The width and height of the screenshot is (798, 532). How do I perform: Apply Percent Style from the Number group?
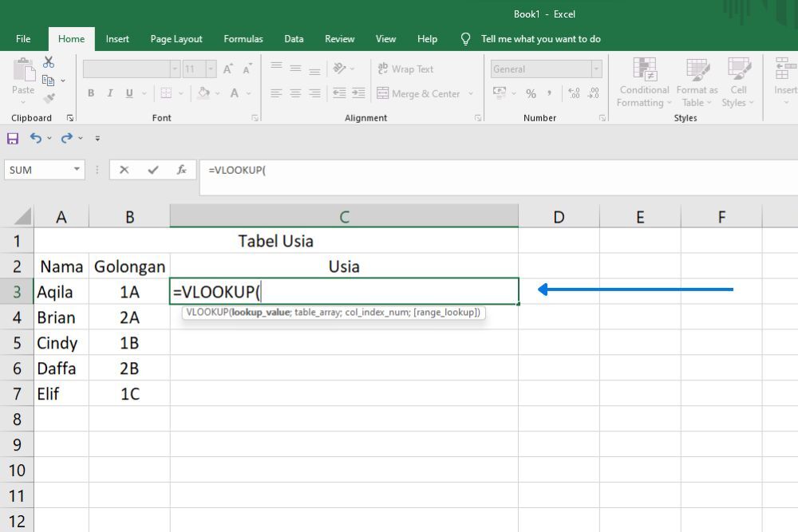click(531, 93)
